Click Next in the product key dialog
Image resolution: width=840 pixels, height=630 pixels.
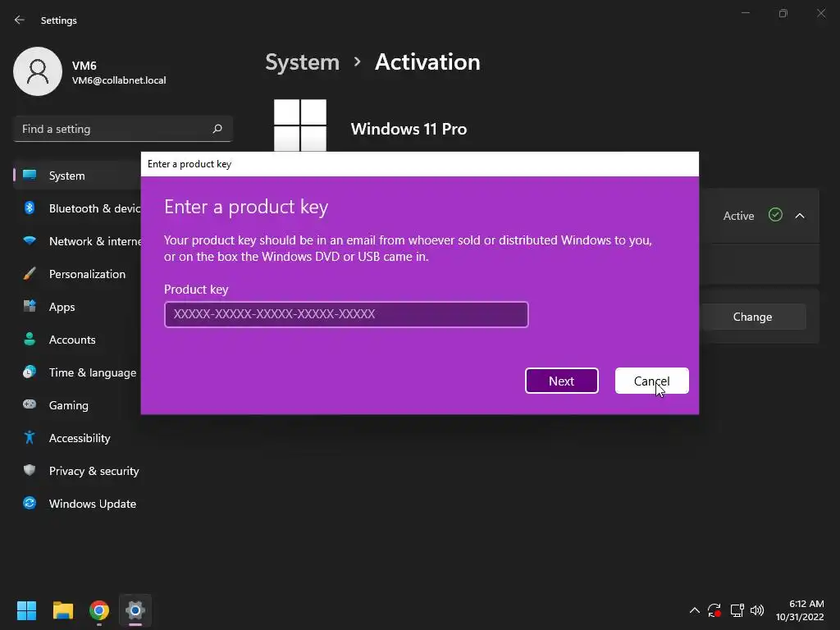[x=561, y=381]
